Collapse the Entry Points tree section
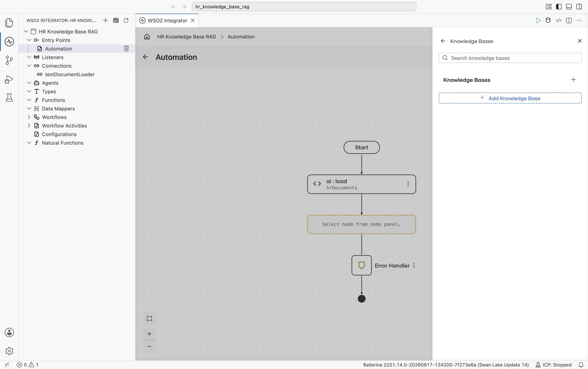 tap(29, 40)
